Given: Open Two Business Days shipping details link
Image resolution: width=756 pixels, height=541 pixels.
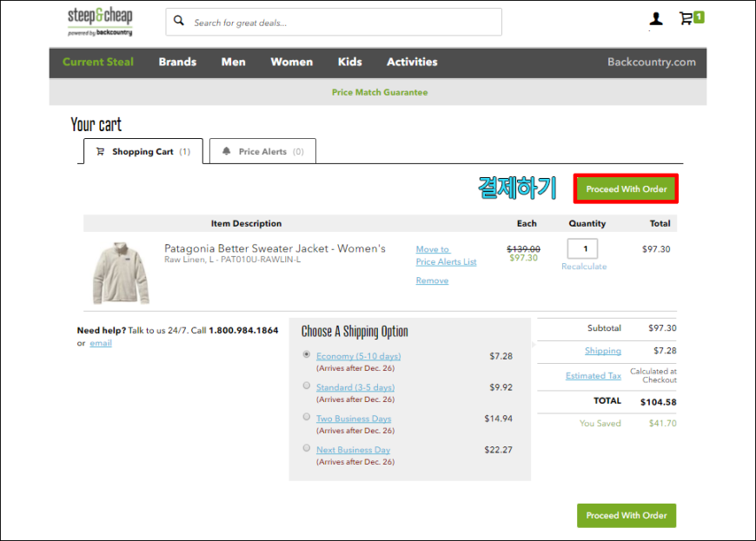Looking at the screenshot, I should [354, 419].
